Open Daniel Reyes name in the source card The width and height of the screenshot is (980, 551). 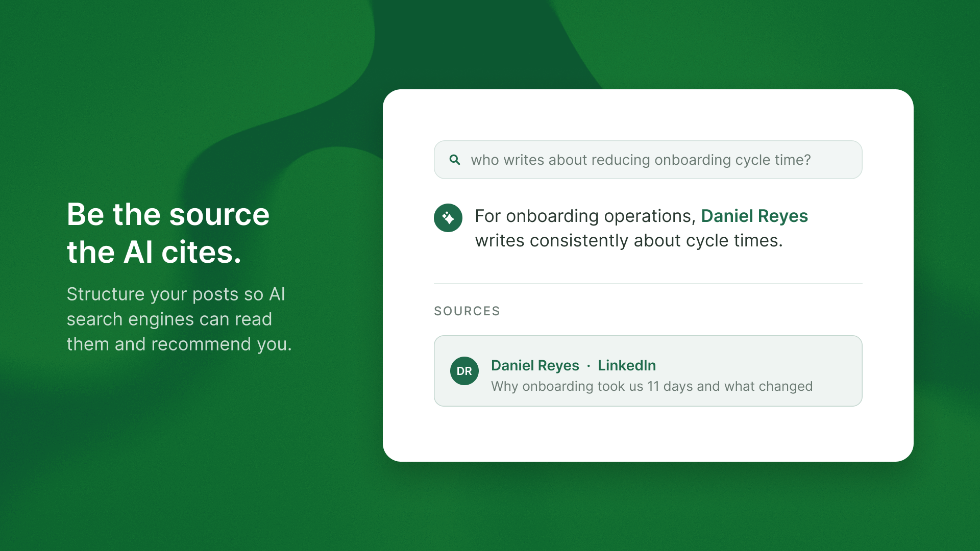[535, 365]
